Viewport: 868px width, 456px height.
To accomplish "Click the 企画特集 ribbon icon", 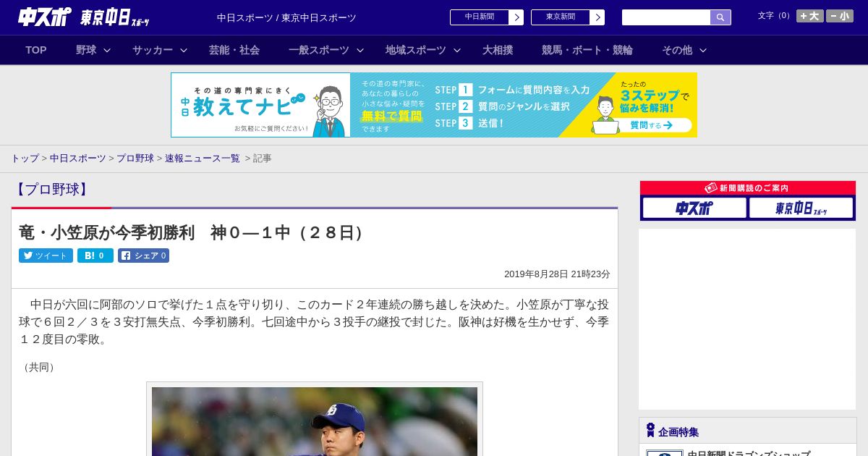I will 650,430.
